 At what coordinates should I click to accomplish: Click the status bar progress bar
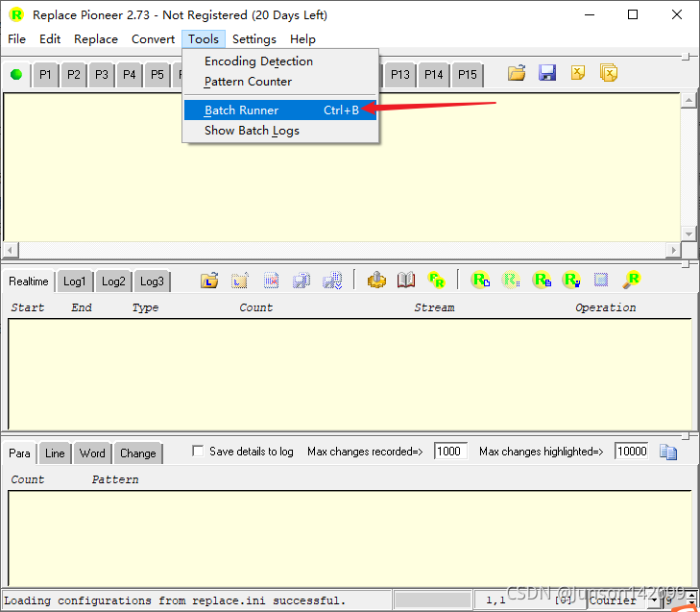(x=433, y=600)
